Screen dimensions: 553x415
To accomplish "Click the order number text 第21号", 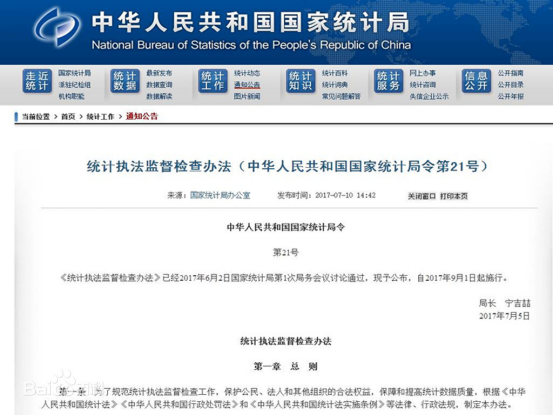I will click(x=286, y=252).
